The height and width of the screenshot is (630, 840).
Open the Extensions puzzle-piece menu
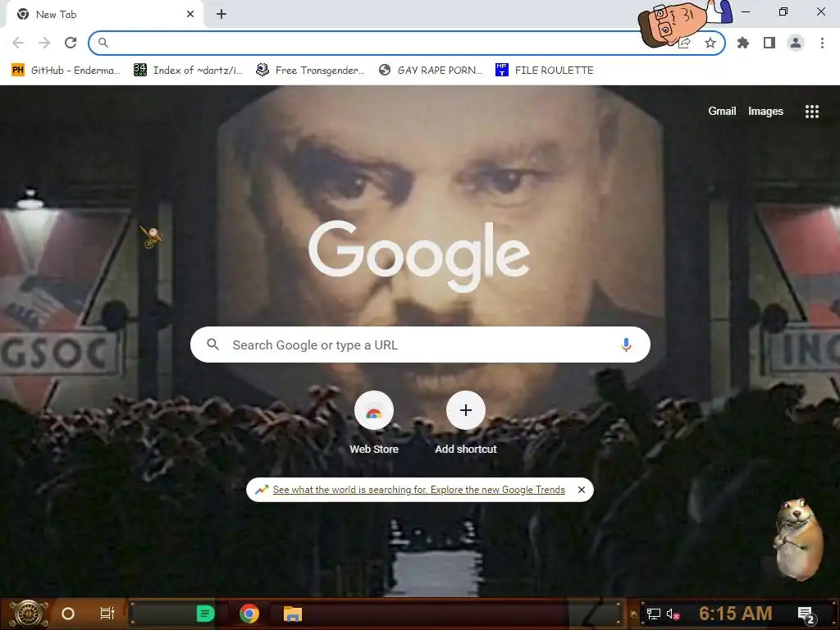tap(743, 43)
